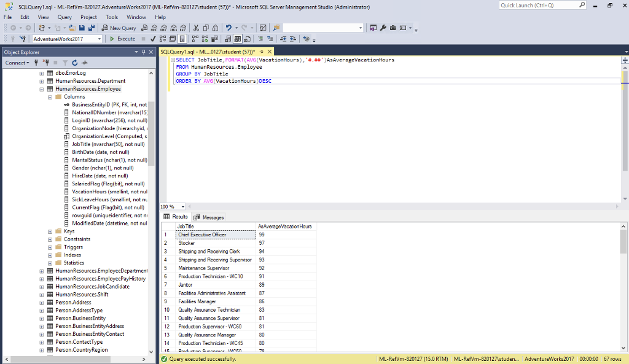Click the Undo arrow icon
The width and height of the screenshot is (629, 364).
coord(229,28)
